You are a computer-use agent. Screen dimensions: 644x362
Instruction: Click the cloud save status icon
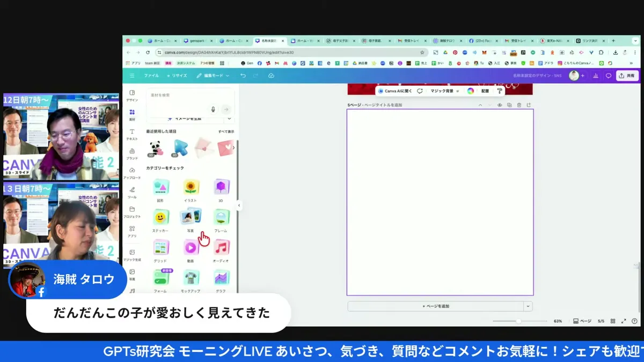[x=271, y=76]
